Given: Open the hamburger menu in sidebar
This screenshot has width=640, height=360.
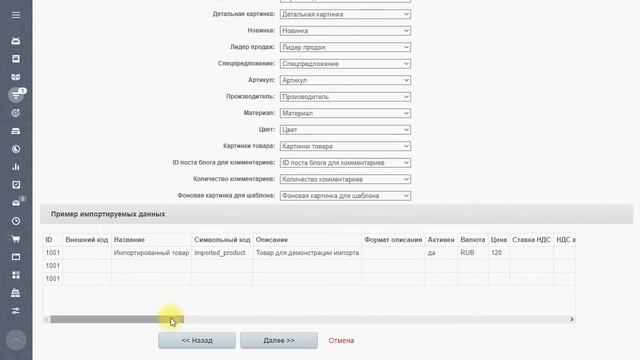Looking at the screenshot, I should click(16, 15).
